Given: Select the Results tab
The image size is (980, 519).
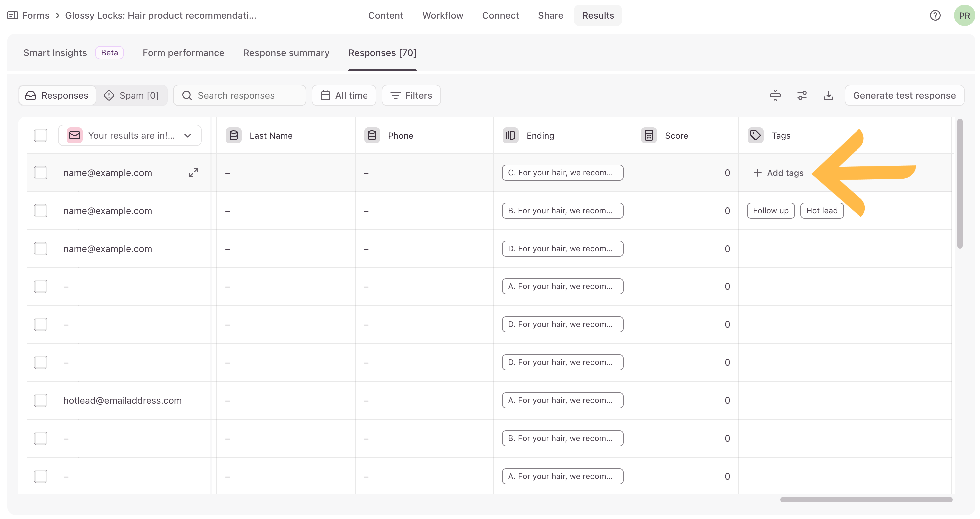Looking at the screenshot, I should pos(598,15).
